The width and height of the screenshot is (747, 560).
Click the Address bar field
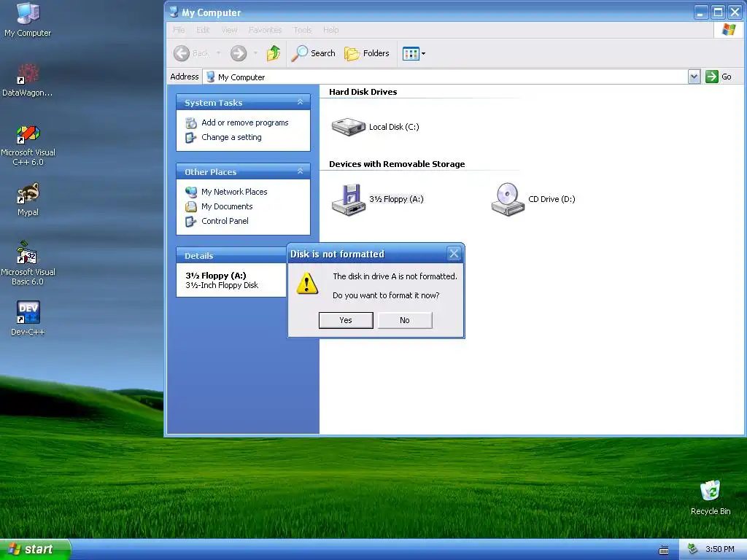point(446,77)
